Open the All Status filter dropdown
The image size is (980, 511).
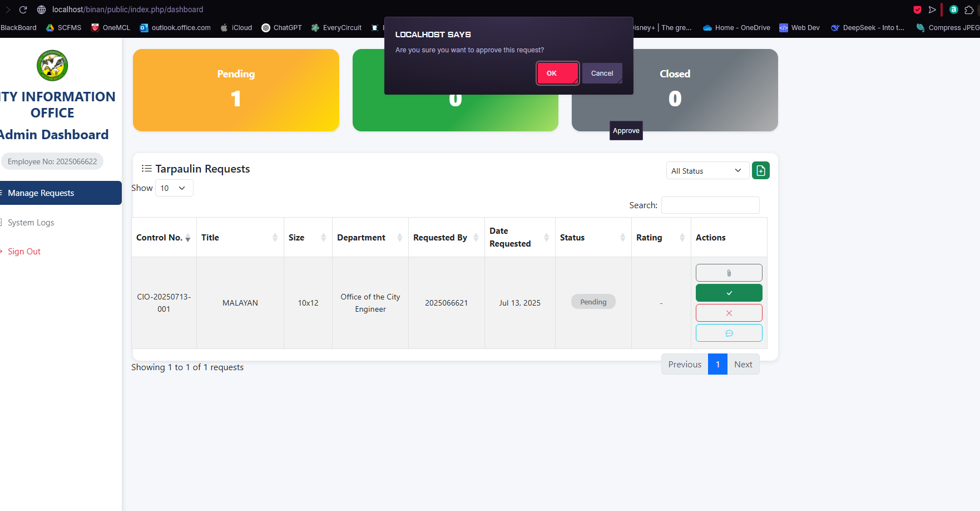coord(707,171)
